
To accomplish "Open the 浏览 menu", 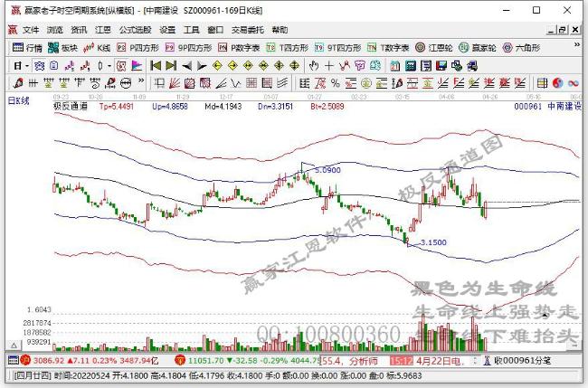I will 55,30.
